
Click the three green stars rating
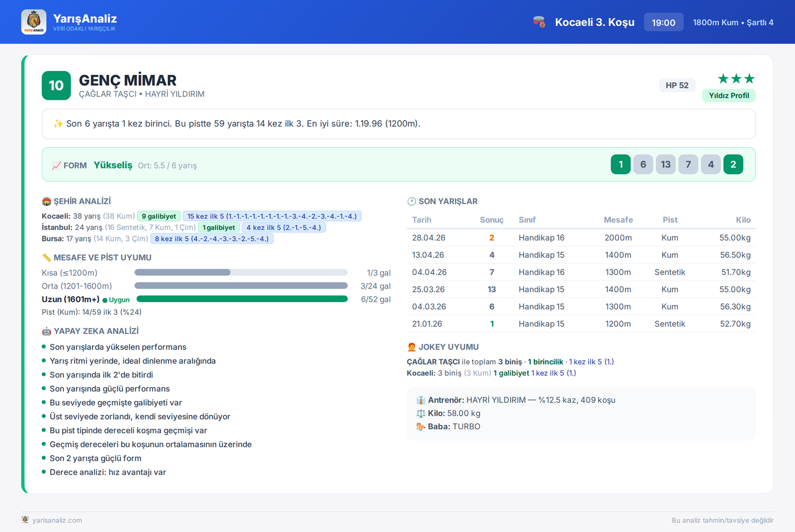pyautogui.click(x=736, y=78)
